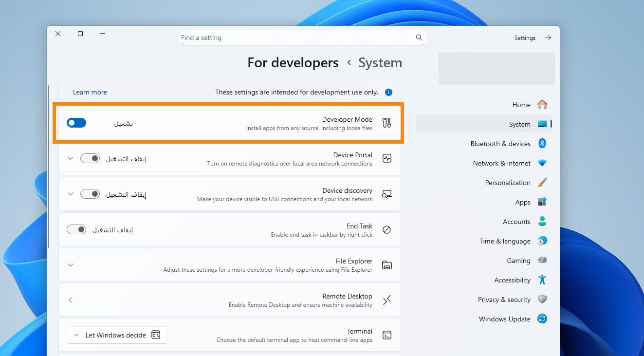Click the Apps label in sidebar
644x356 pixels.
pyautogui.click(x=523, y=202)
